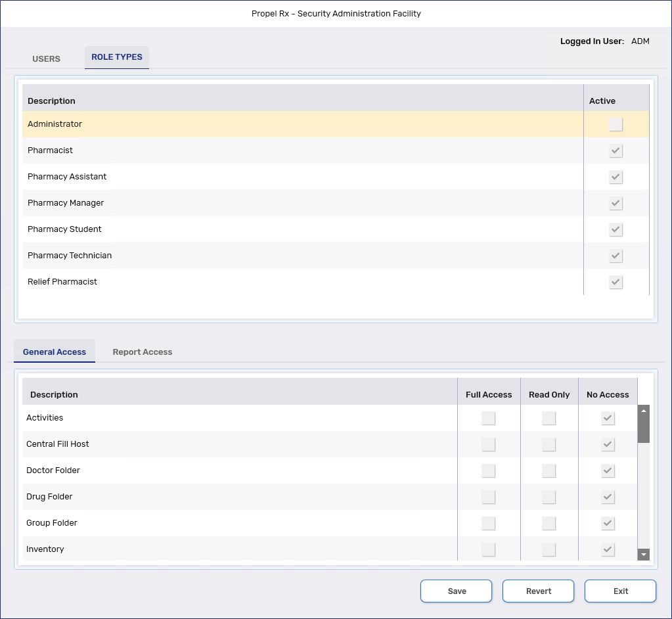Click the Logged In User ADM value

[x=640, y=41]
